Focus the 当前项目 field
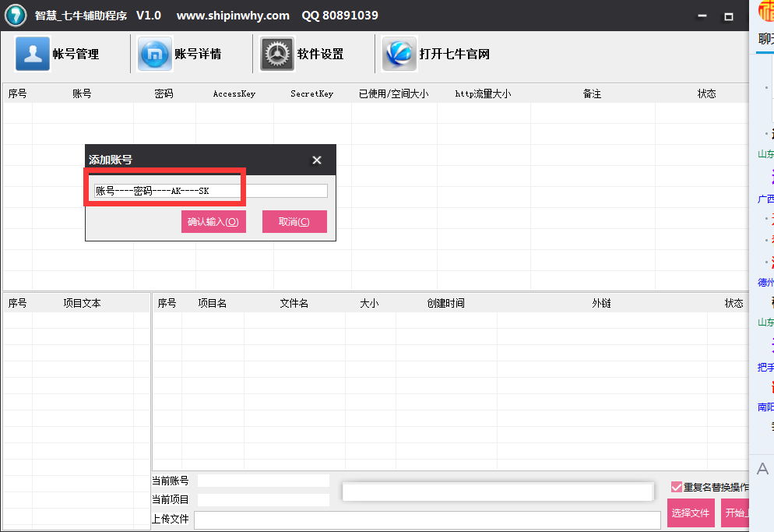774x532 pixels. (x=264, y=500)
